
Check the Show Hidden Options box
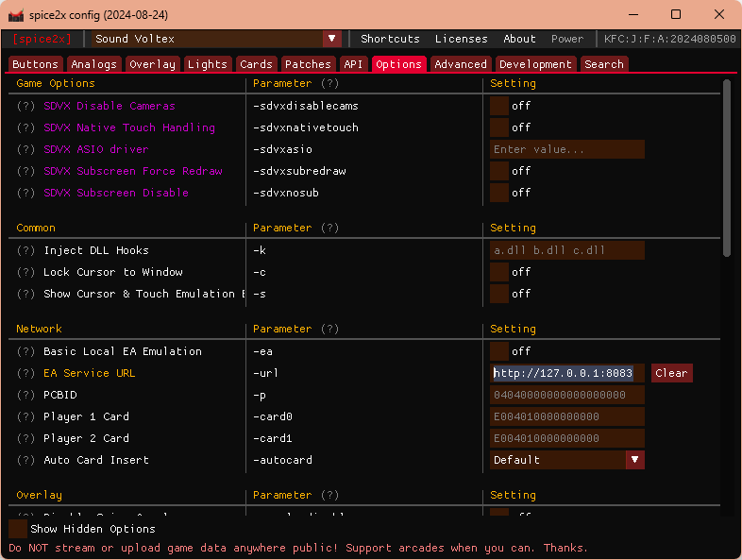[x=18, y=529]
